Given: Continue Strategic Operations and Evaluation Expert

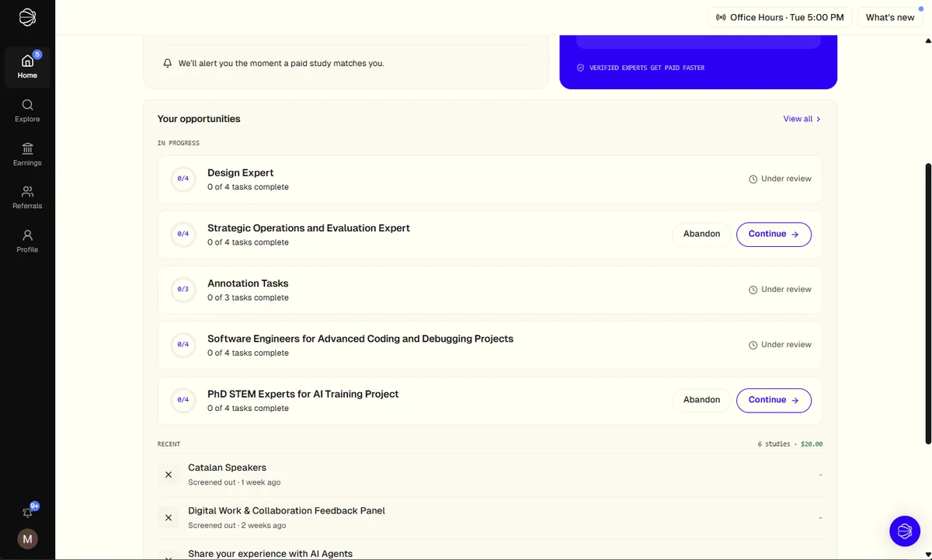Looking at the screenshot, I should 774,234.
